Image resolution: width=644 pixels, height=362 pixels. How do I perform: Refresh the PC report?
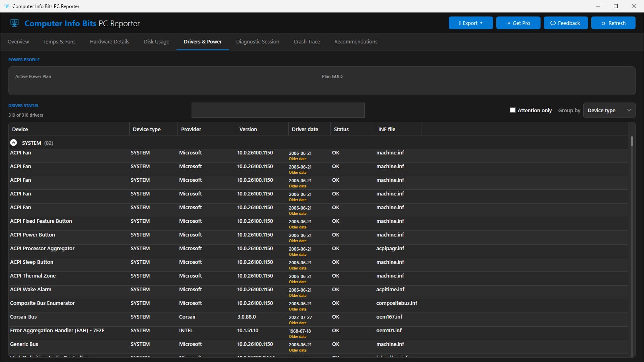point(613,23)
